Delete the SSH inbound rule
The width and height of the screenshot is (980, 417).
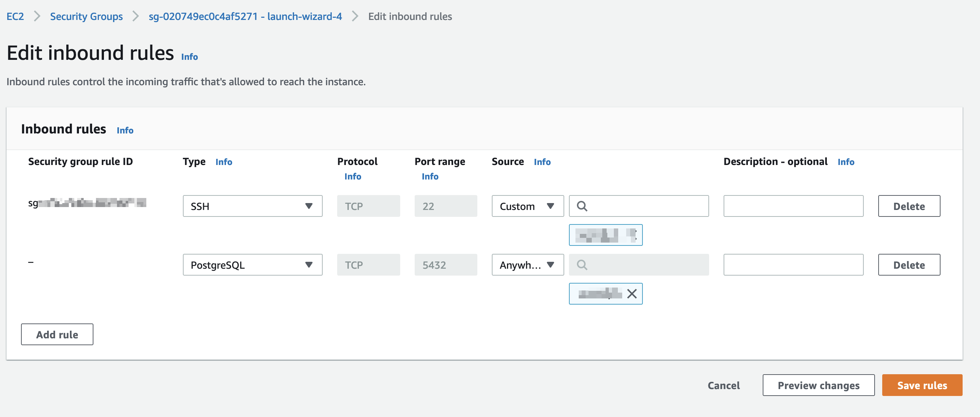click(x=909, y=206)
